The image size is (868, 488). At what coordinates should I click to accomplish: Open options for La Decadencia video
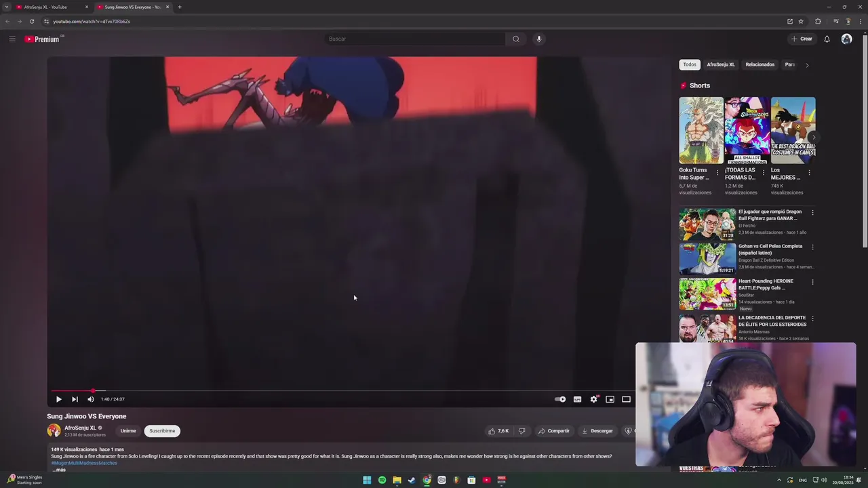812,319
